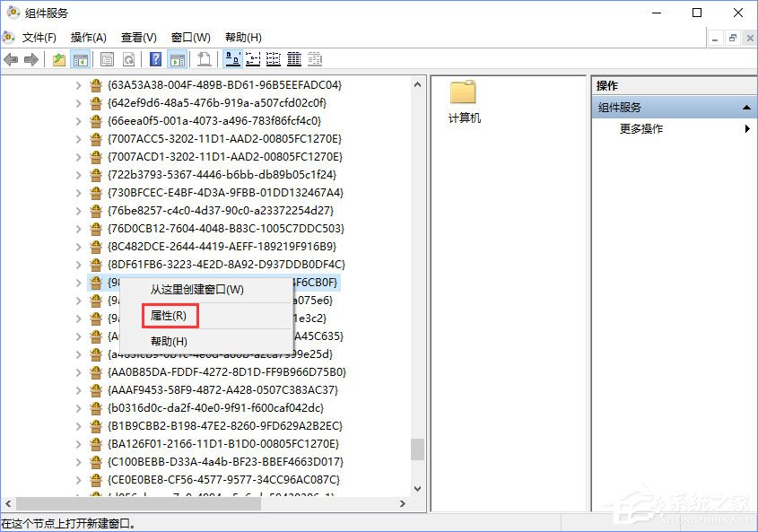Switch to List view icon

(273, 58)
